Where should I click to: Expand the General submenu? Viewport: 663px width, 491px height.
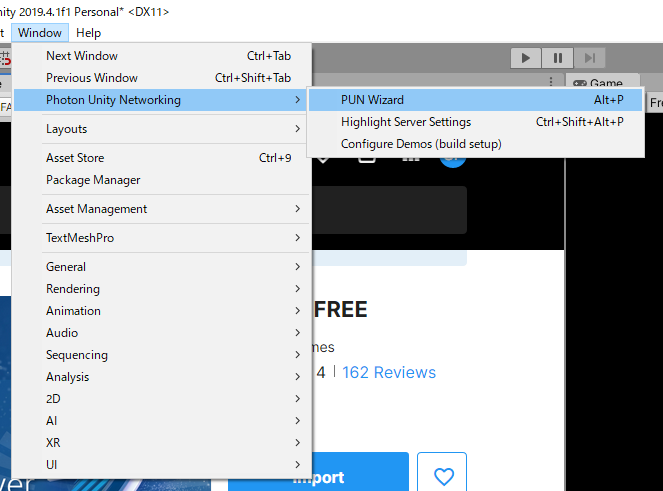click(x=162, y=267)
